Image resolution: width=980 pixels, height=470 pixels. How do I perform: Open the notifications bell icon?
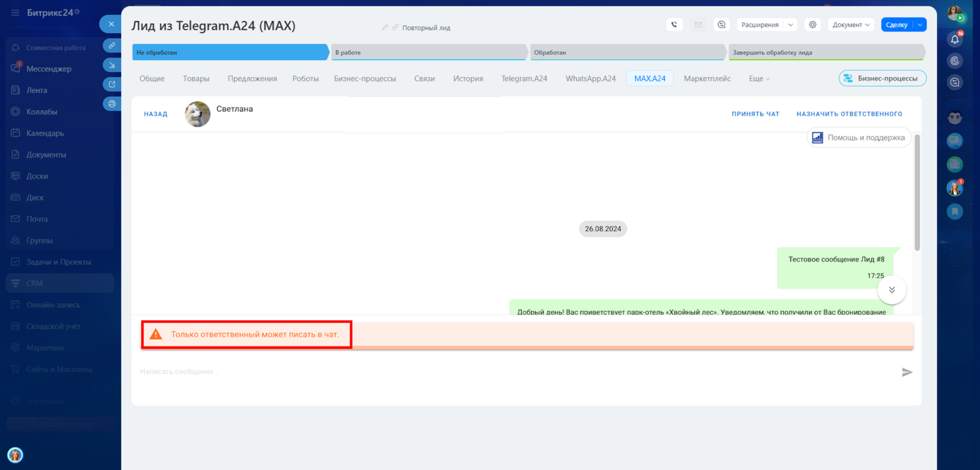coord(955,39)
